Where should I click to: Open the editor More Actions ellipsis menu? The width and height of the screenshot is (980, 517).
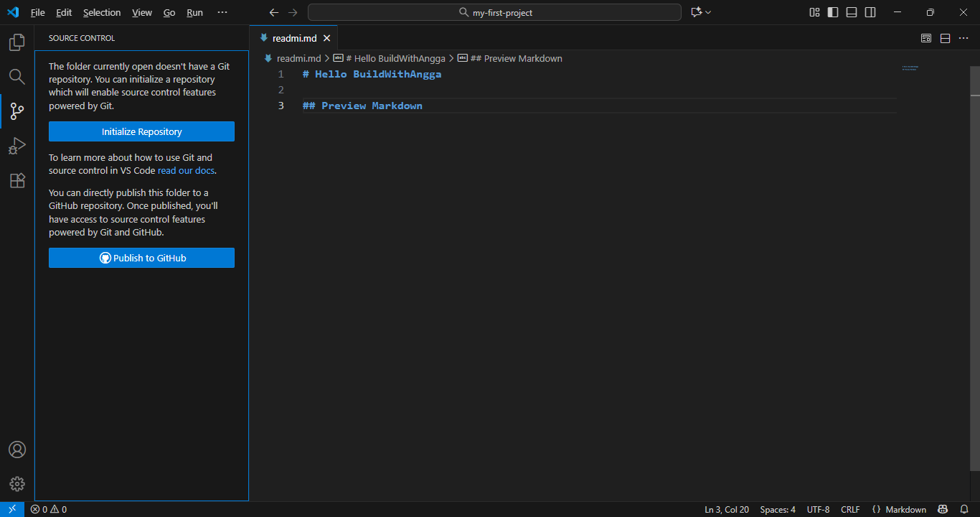963,38
